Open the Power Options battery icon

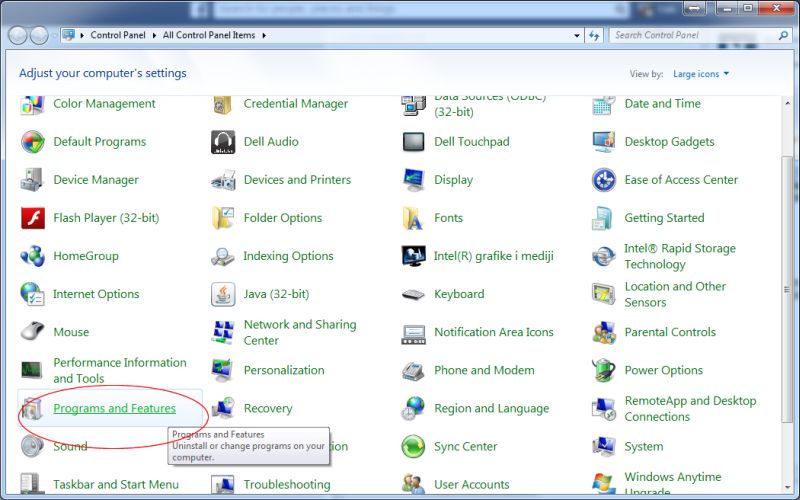coord(604,370)
